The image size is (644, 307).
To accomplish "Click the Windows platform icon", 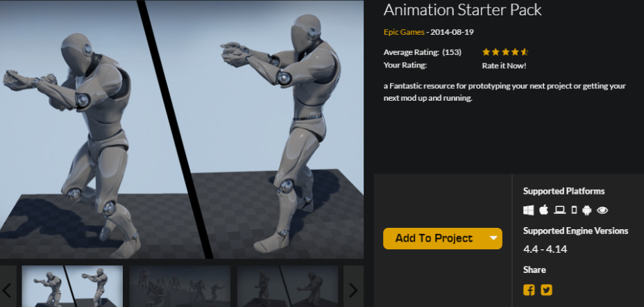I will (528, 210).
